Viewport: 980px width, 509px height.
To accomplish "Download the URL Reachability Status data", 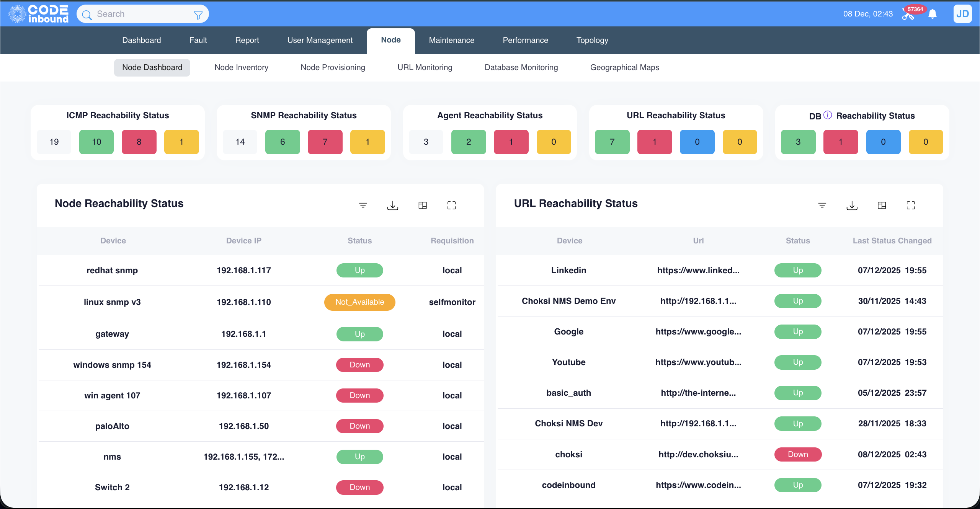I will [852, 205].
